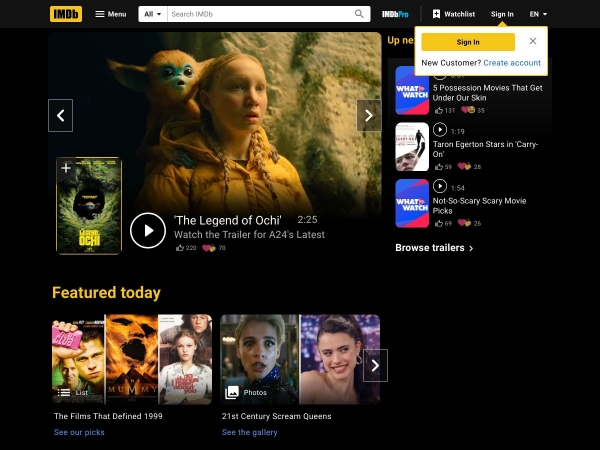Screen dimensions: 600x450
Task: Click the heart reaction on Ochi trailer
Action: [x=209, y=248]
